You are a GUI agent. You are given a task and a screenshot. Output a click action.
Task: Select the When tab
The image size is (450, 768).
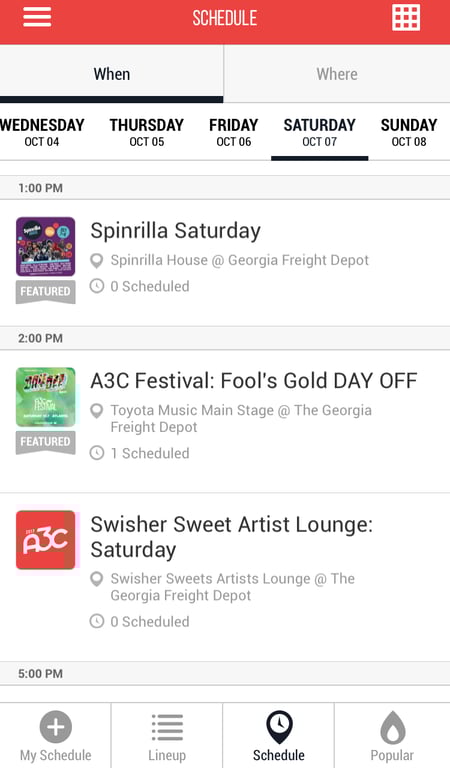112,74
